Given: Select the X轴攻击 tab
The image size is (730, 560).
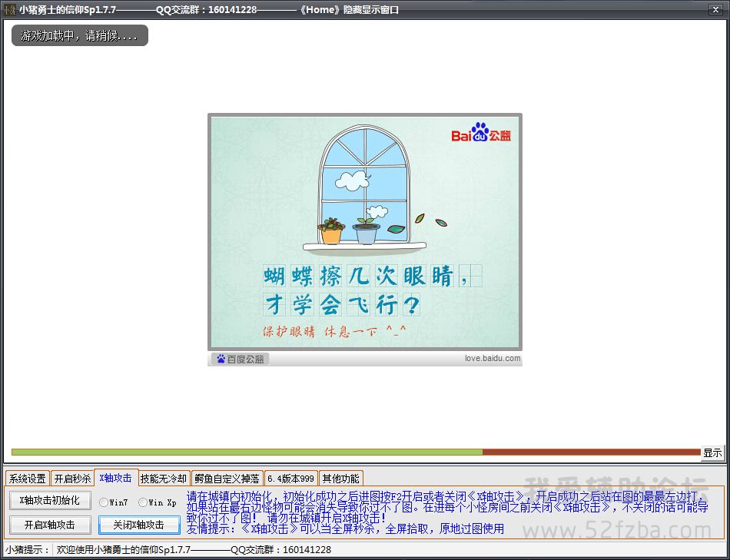Looking at the screenshot, I should click(x=115, y=478).
